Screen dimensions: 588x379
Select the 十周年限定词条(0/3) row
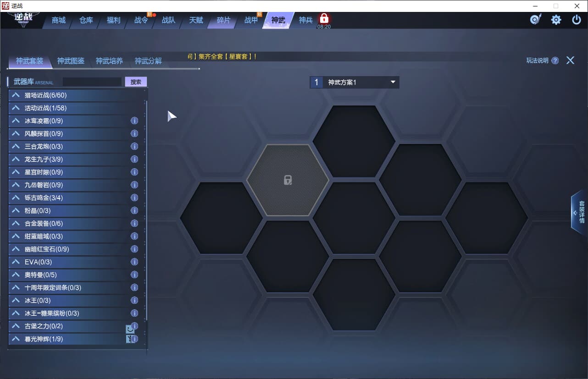click(x=77, y=288)
